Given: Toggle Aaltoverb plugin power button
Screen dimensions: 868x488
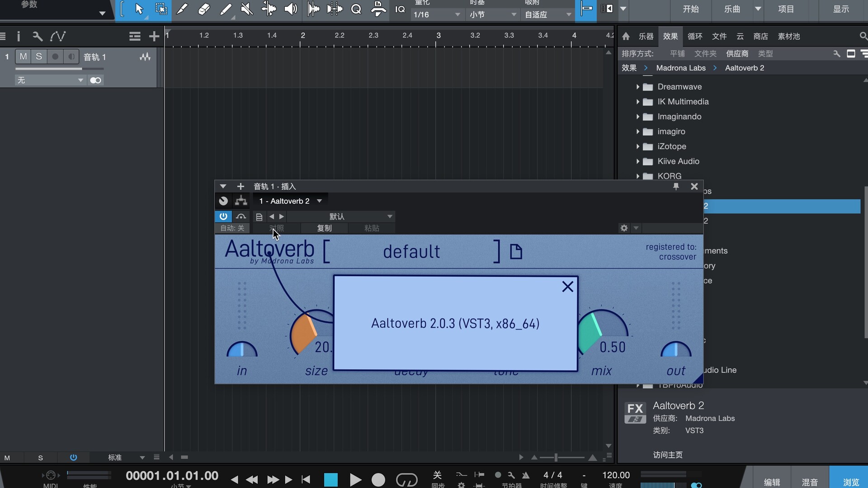Looking at the screenshot, I should 223,216.
